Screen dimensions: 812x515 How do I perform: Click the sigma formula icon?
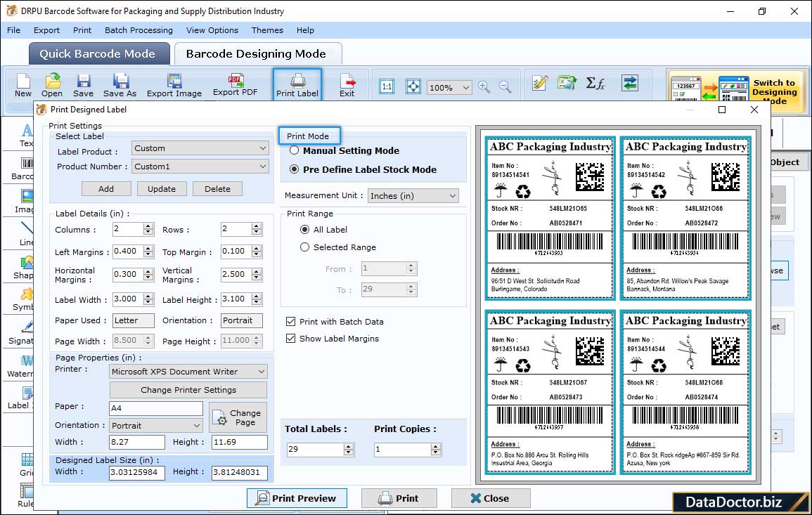[x=595, y=83]
